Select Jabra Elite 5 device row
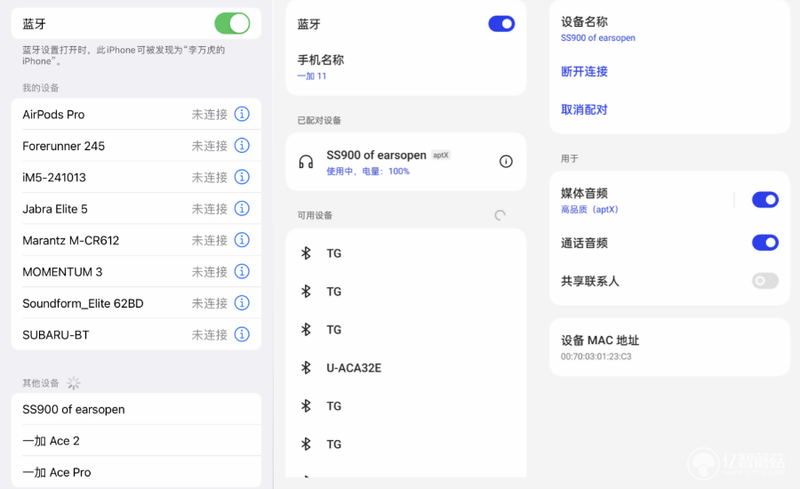The height and width of the screenshot is (489, 800). pos(136,208)
